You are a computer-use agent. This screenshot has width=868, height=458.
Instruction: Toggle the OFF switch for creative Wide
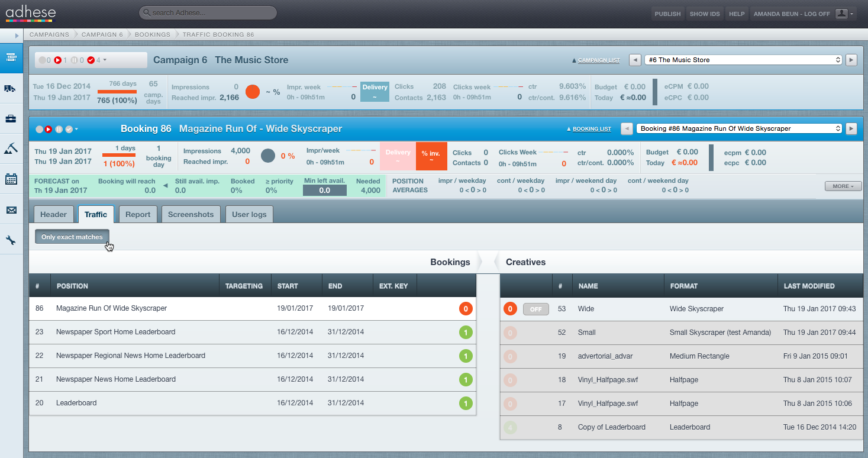(535, 309)
